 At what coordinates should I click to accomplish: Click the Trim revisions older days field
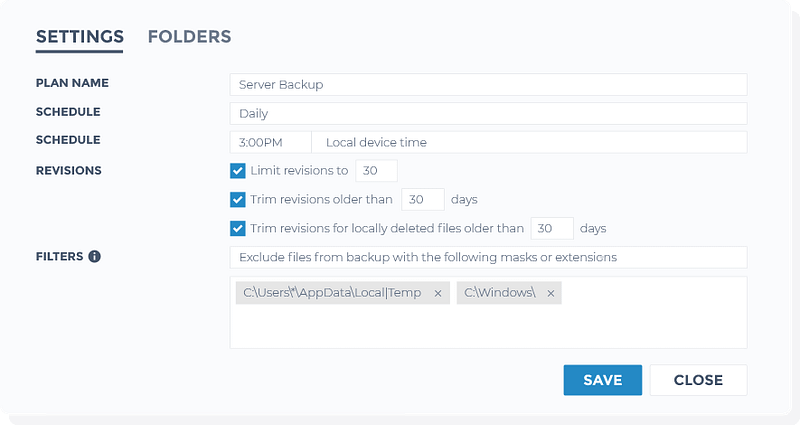point(422,200)
